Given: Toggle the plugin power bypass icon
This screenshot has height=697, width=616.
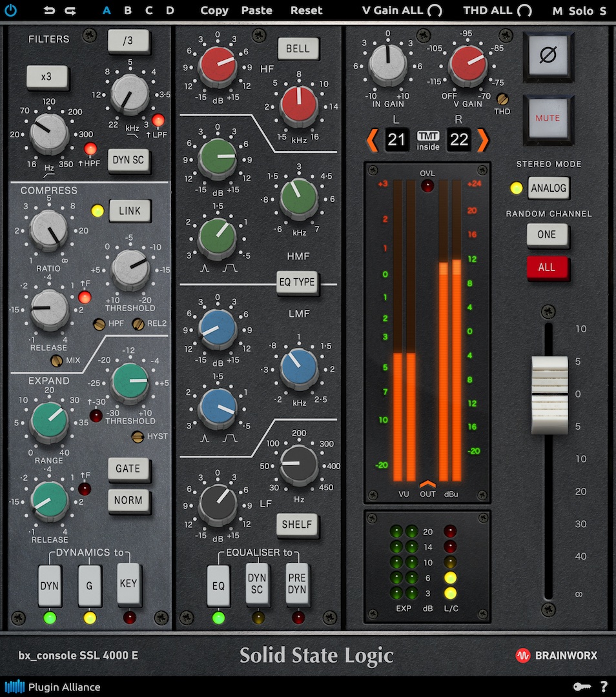Looking at the screenshot, I should coord(10,10).
